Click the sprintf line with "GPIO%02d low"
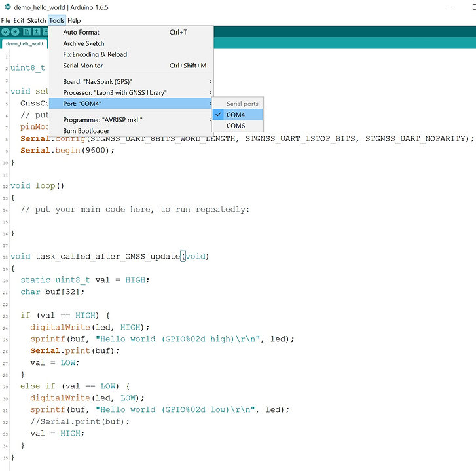This screenshot has width=476, height=471. click(x=160, y=409)
